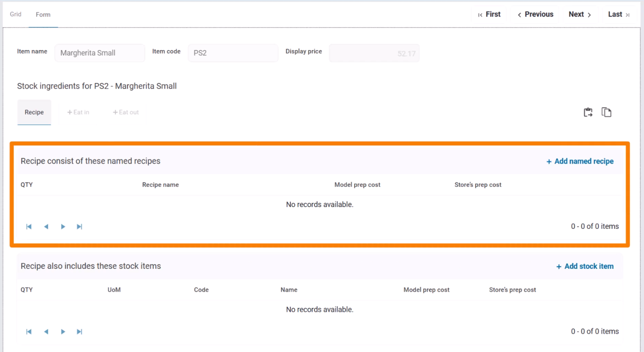Open the Recipe tab

point(34,112)
